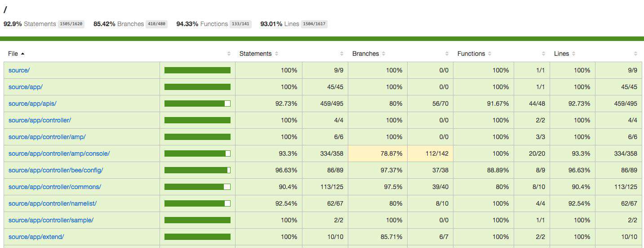Sort by the File column header
The width and height of the screenshot is (644, 248).
point(16,54)
